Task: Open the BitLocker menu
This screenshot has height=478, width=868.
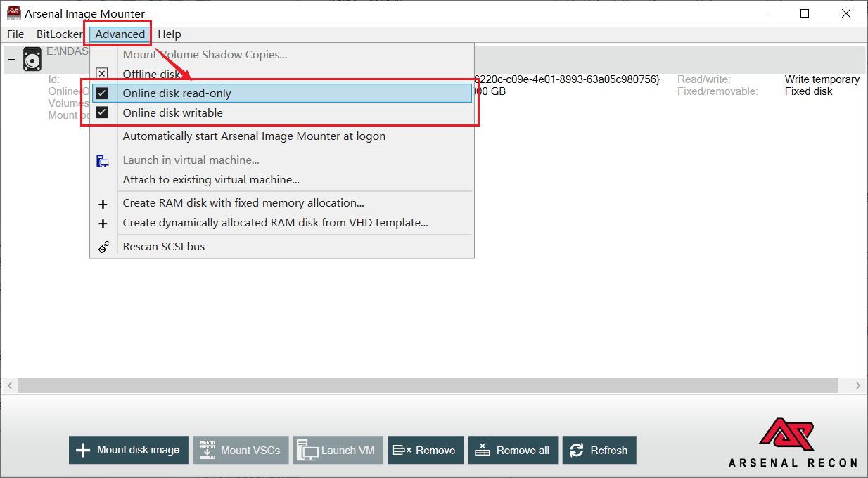Action: click(x=59, y=34)
